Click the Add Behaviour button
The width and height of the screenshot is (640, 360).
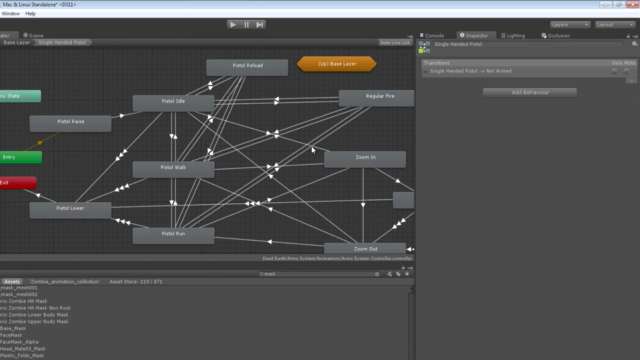pos(530,92)
